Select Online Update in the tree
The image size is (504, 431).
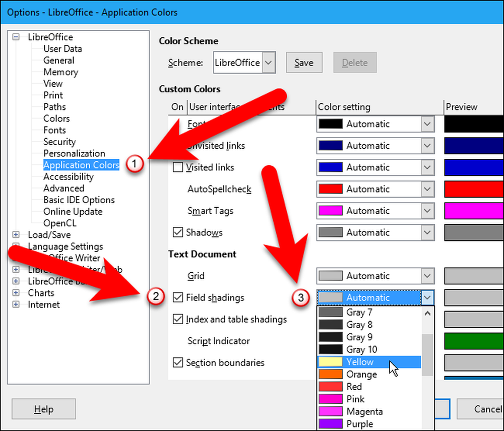73,212
